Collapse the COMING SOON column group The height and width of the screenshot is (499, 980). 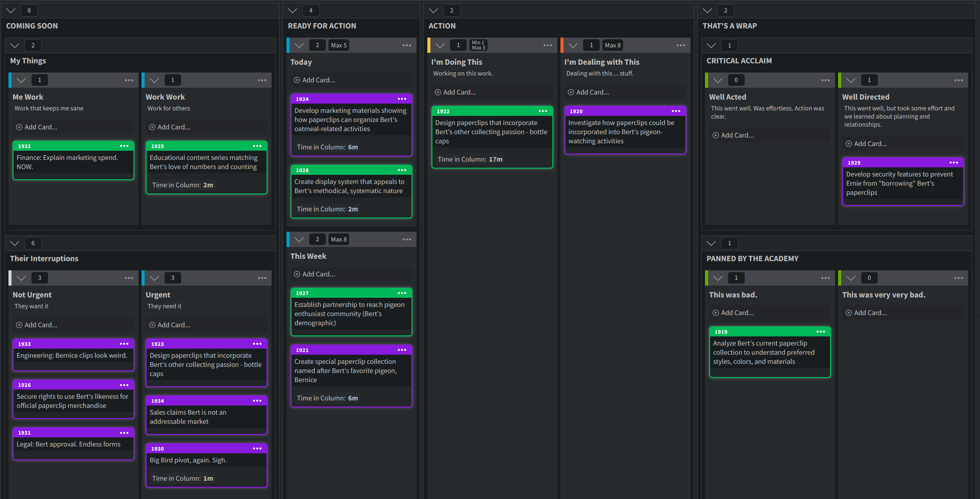(10, 11)
